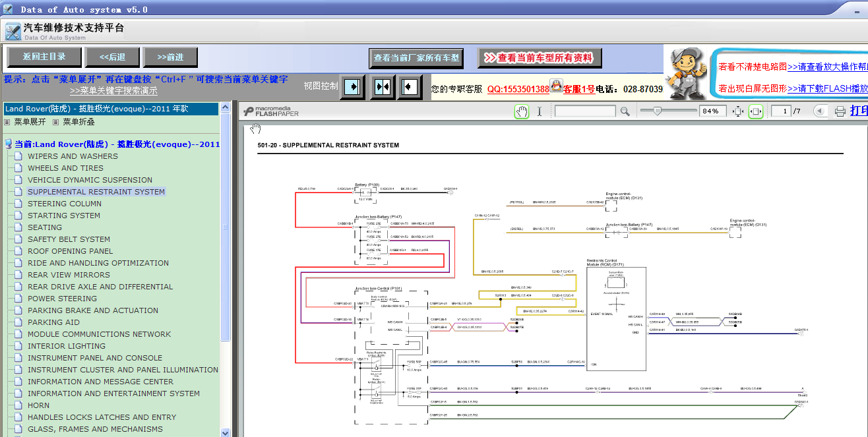Open INTERIOR LIGHTING tree item
The height and width of the screenshot is (437, 868).
[x=67, y=346]
